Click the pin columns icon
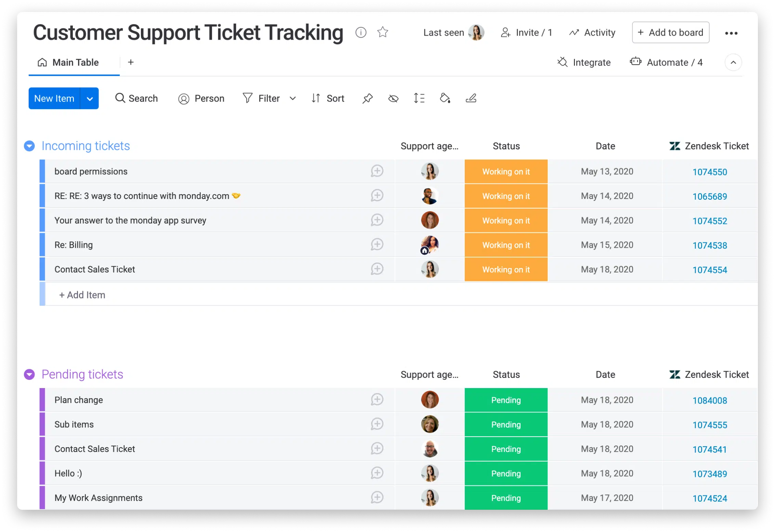This screenshot has height=532, width=775. (367, 98)
